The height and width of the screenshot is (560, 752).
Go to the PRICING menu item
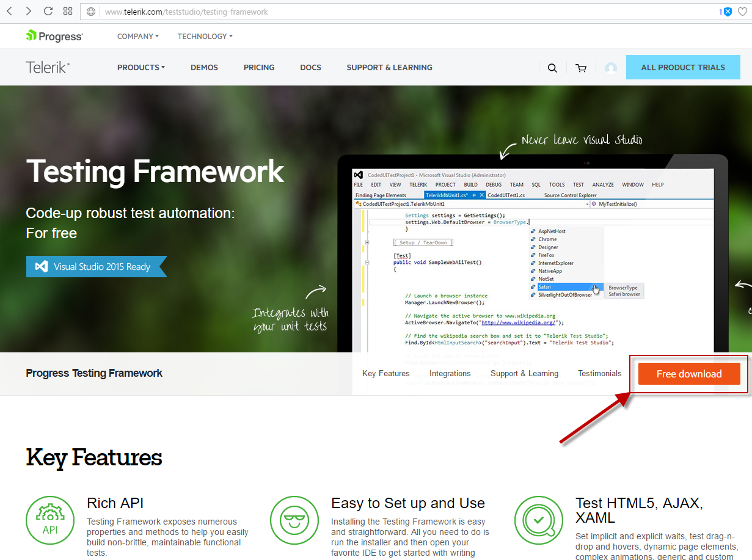coord(259,68)
